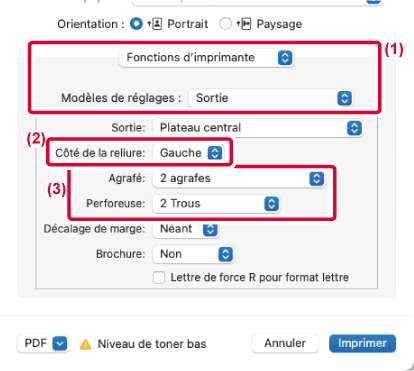The width and height of the screenshot is (414, 371).
Task: Click stepper arrows of Perforeuse 2 Trous
Action: click(x=272, y=204)
